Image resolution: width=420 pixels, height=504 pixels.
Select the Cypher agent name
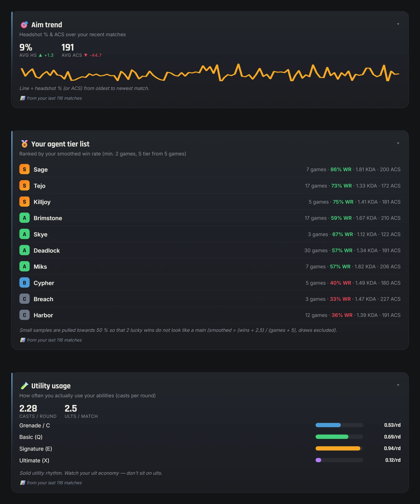pos(44,283)
